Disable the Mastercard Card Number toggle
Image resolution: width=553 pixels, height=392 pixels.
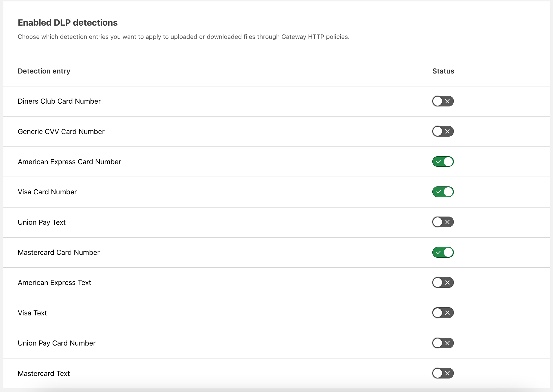(x=443, y=252)
